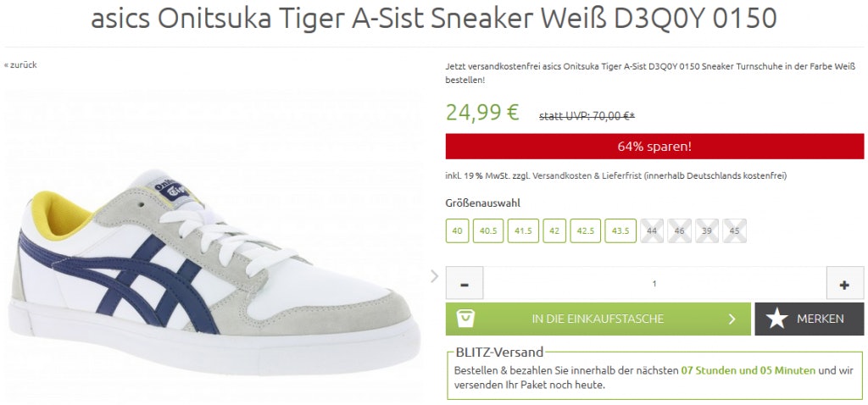Click the star icon on Merken button
The image size is (868, 405).
point(777,319)
